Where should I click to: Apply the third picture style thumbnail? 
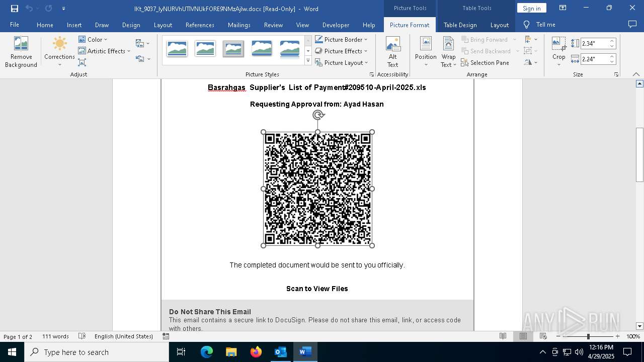coord(233,49)
